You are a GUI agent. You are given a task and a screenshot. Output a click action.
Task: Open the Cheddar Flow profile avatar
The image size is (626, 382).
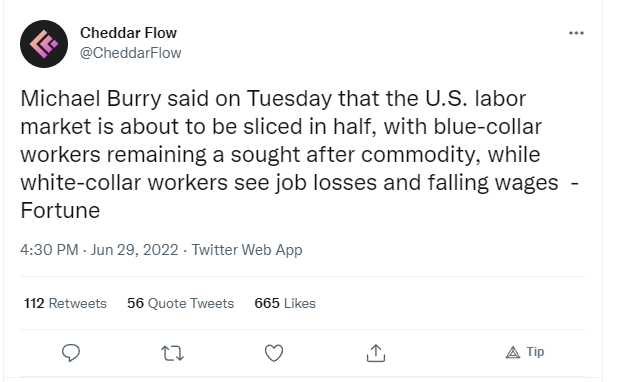[44, 44]
